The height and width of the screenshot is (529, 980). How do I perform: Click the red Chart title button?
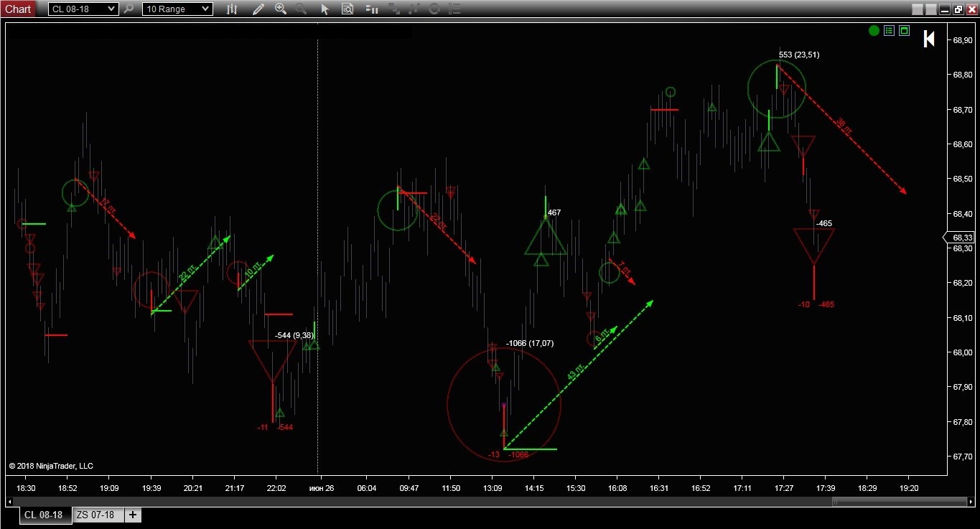[18, 9]
